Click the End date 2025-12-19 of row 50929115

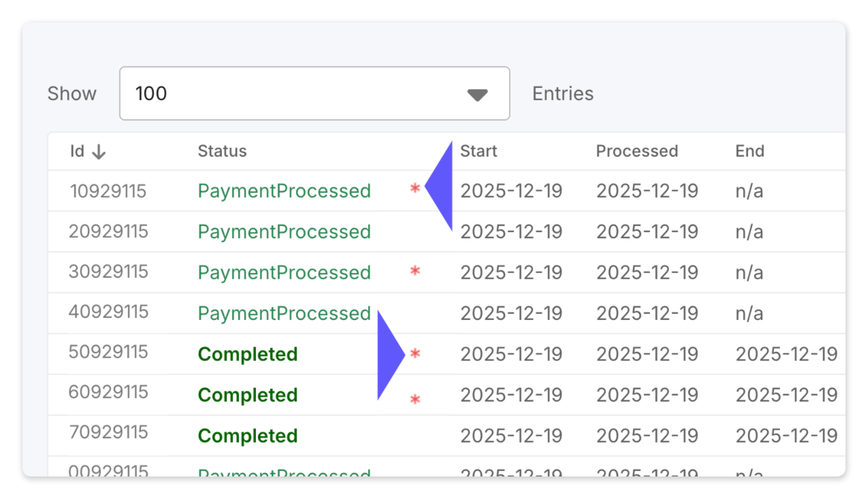[787, 354]
